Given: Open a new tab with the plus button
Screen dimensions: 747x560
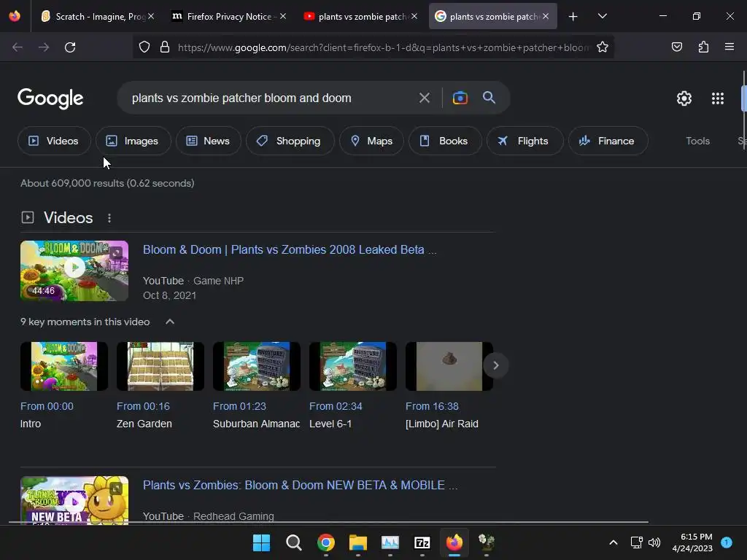Looking at the screenshot, I should [x=573, y=17].
